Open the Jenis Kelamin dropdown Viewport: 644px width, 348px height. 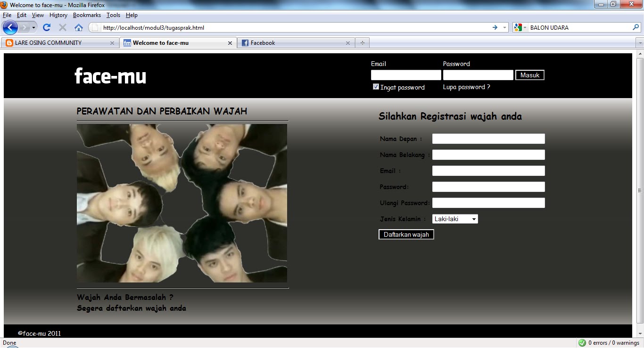tap(455, 219)
